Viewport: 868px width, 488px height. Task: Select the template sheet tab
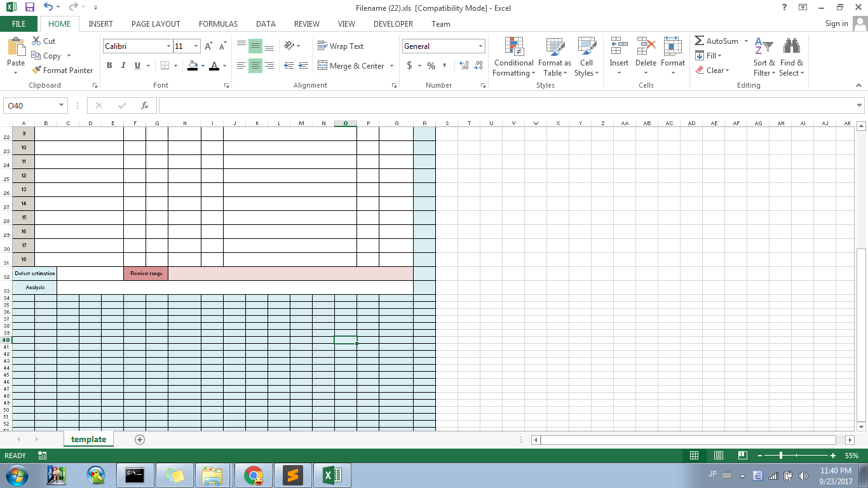point(88,439)
